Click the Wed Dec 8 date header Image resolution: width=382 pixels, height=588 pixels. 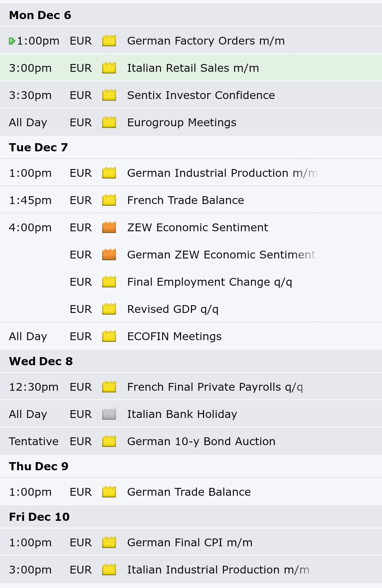[41, 361]
